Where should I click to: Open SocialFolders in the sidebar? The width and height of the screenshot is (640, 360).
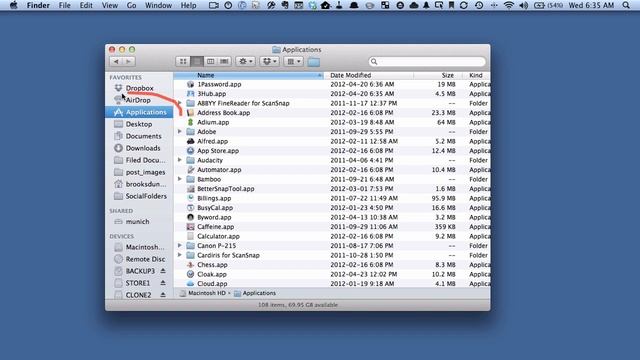[146, 196]
